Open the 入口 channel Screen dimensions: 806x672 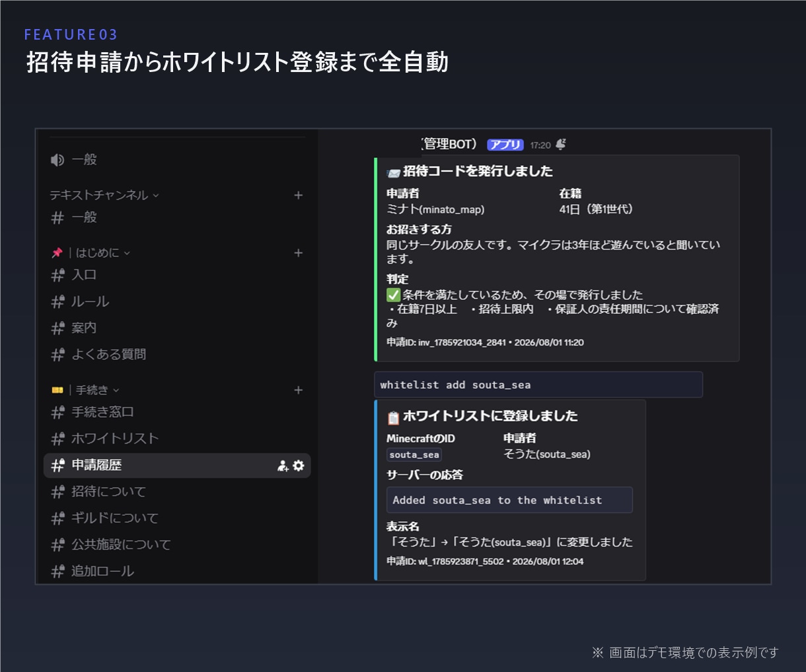(177, 275)
